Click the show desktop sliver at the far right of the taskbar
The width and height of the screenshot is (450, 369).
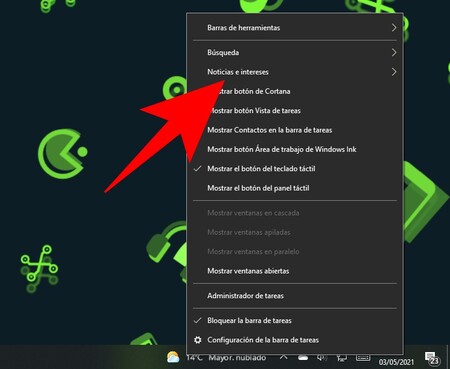[x=448, y=357]
